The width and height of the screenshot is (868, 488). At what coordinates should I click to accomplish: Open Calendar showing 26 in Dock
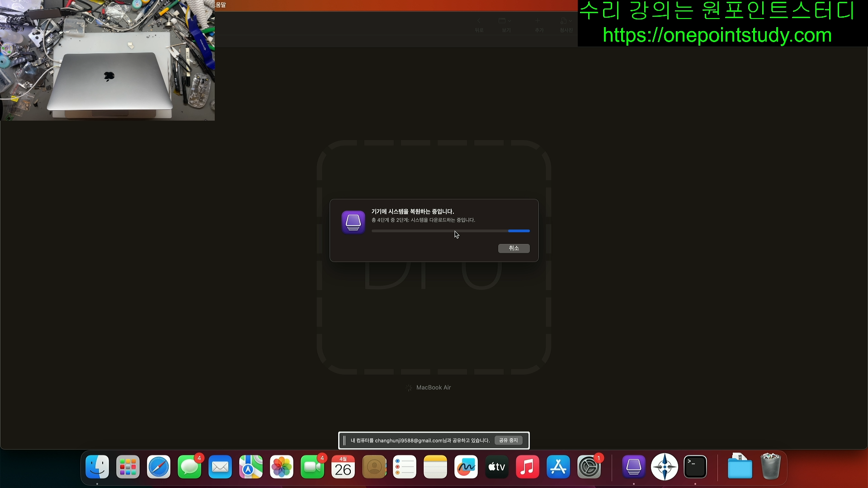tap(343, 467)
